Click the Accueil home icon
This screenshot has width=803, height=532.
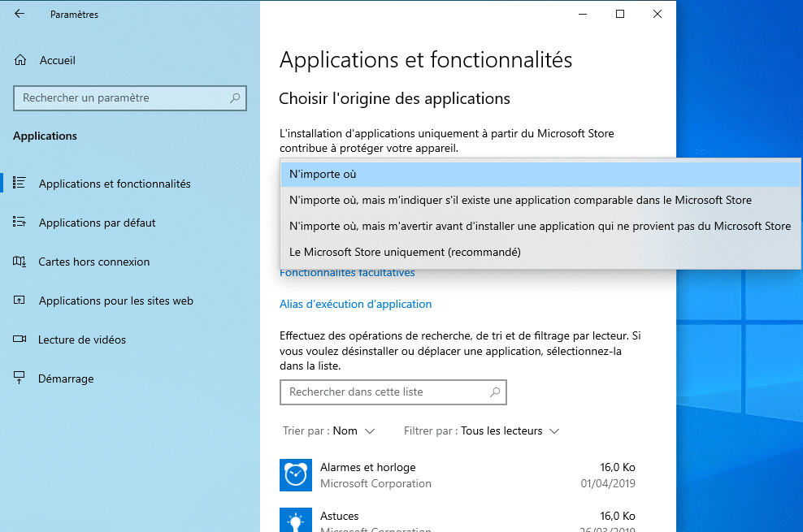[21, 60]
